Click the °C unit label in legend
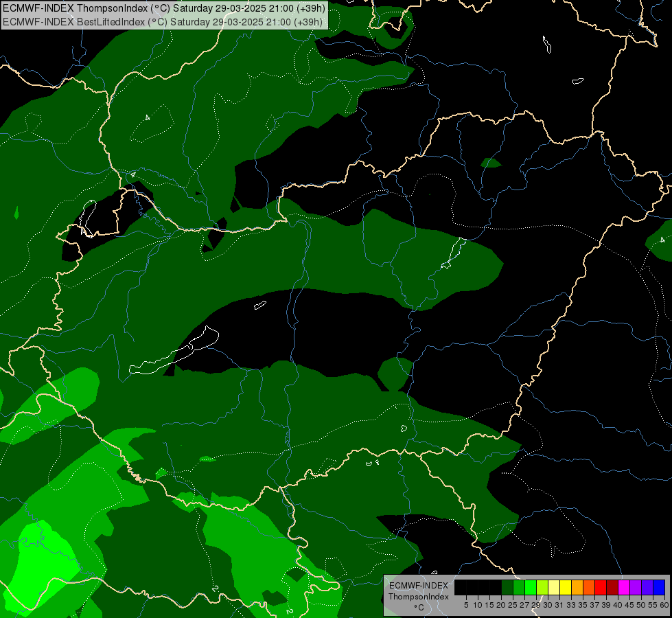This screenshot has width=672, height=618. click(419, 608)
